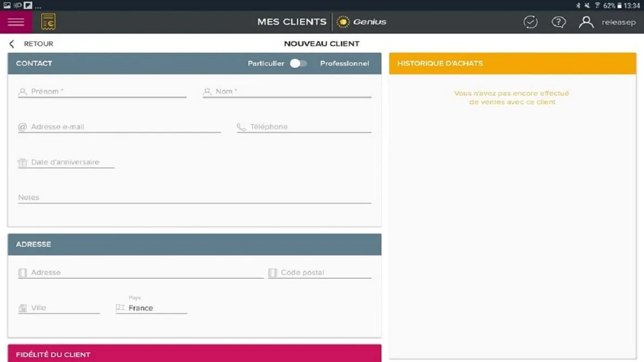Viewport: 644px width, 362px height.
Task: Click the NOUVEAU CLIENT title
Action: (x=321, y=43)
